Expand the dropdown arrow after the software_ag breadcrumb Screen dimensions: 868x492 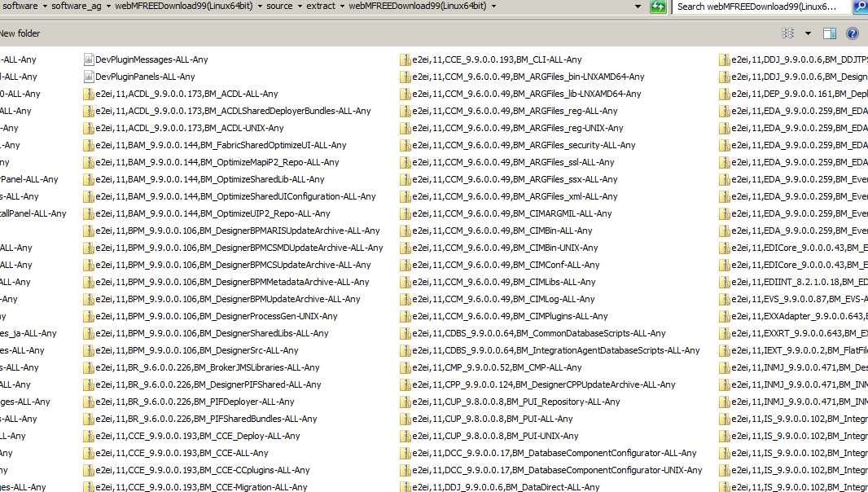tap(108, 7)
